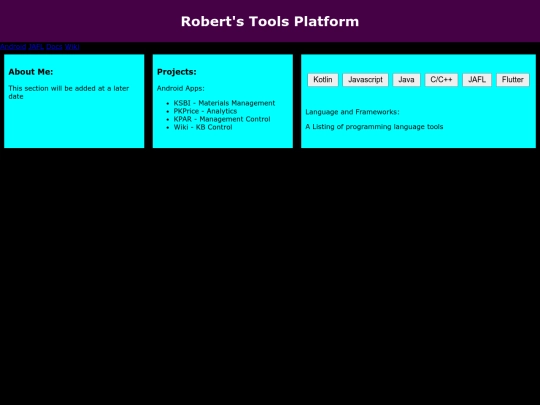Viewport: 540px width, 405px height.
Task: Open the JAFL navigation link
Action: [x=36, y=46]
